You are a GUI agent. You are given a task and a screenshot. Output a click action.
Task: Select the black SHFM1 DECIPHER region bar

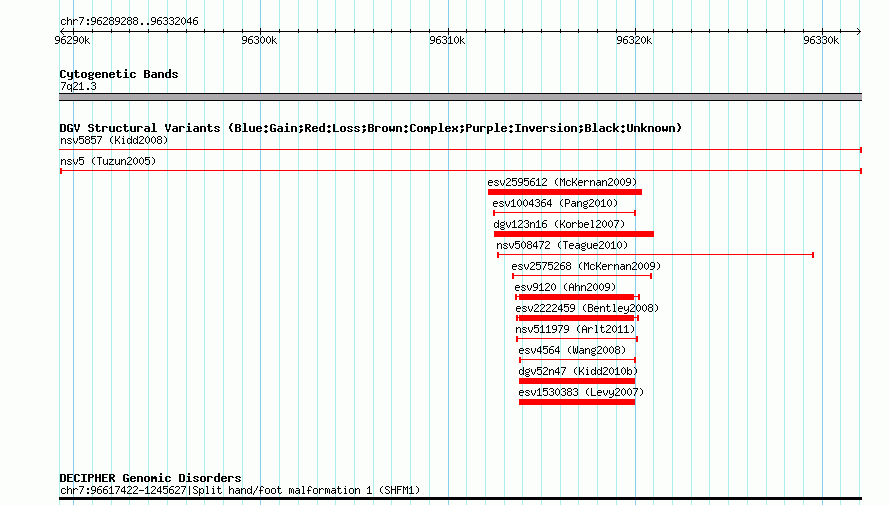coord(460,499)
